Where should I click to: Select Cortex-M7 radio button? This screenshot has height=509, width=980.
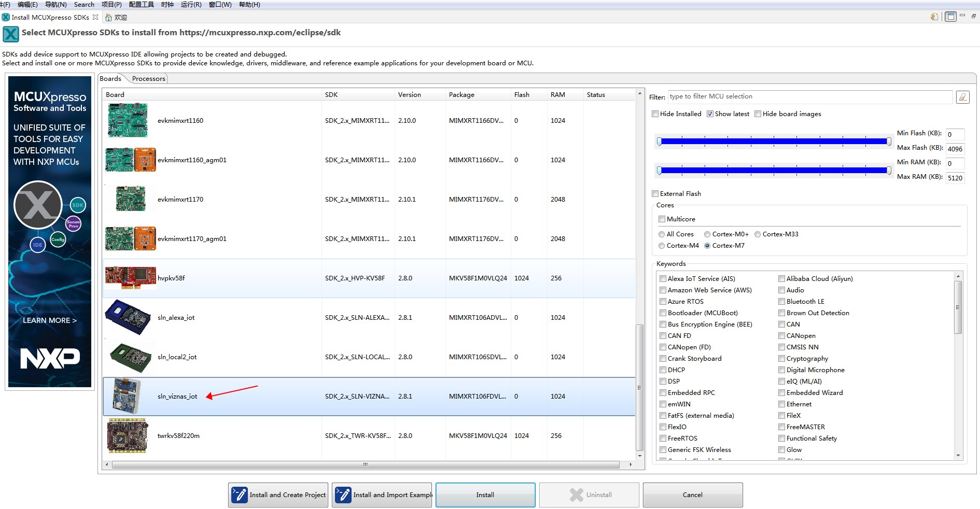click(707, 246)
